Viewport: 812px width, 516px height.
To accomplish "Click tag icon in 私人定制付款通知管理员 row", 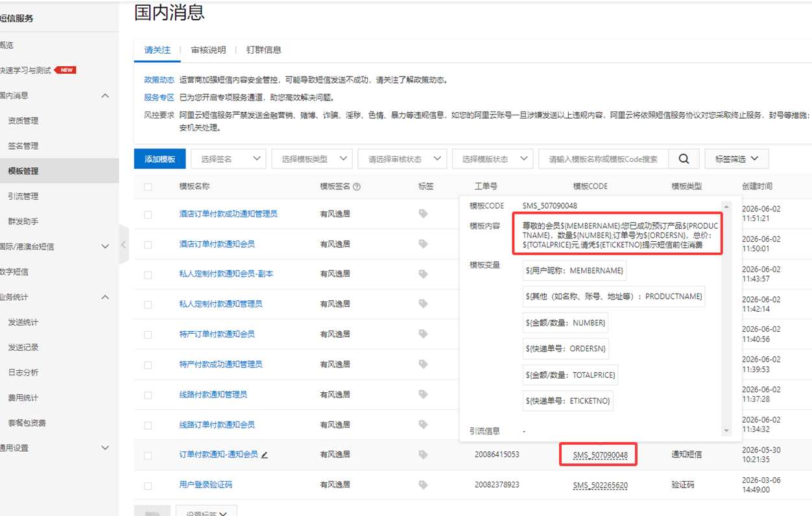I will pyautogui.click(x=424, y=303).
